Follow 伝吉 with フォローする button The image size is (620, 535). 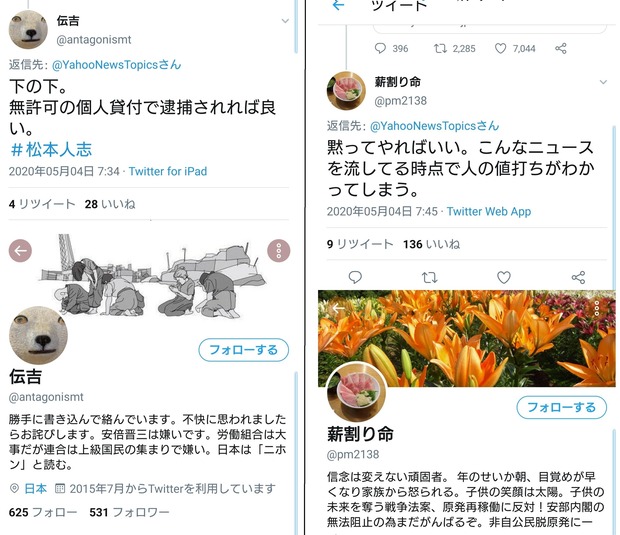tap(244, 350)
